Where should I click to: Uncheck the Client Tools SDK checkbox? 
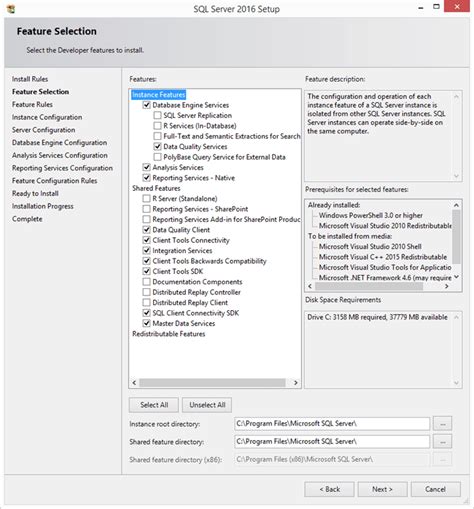coord(146,271)
